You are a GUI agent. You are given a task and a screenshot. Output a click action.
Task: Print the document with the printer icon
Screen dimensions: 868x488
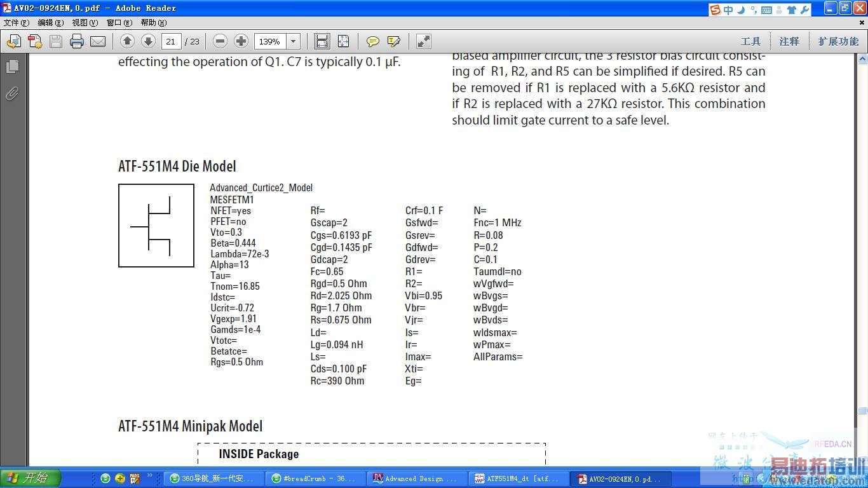tap(77, 41)
